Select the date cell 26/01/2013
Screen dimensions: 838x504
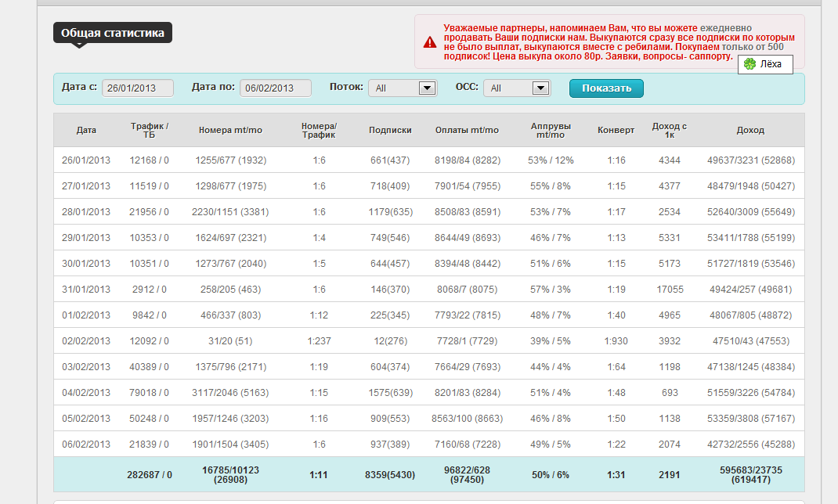[x=86, y=160]
